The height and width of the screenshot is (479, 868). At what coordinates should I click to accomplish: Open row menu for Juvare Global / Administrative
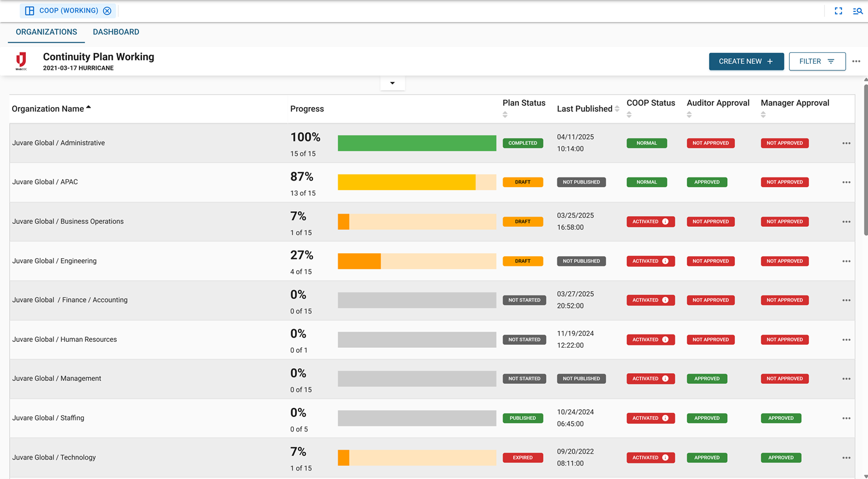click(x=846, y=143)
